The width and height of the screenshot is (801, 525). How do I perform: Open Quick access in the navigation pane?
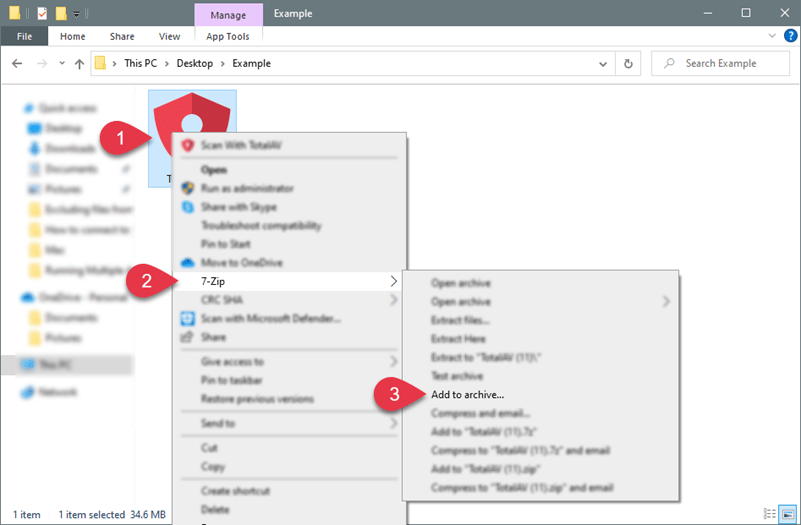pos(66,108)
